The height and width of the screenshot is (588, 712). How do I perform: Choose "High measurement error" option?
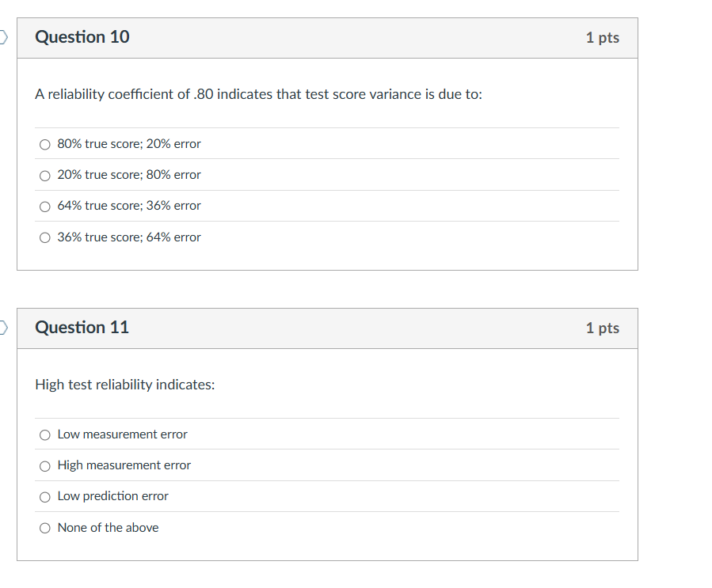[x=44, y=465]
